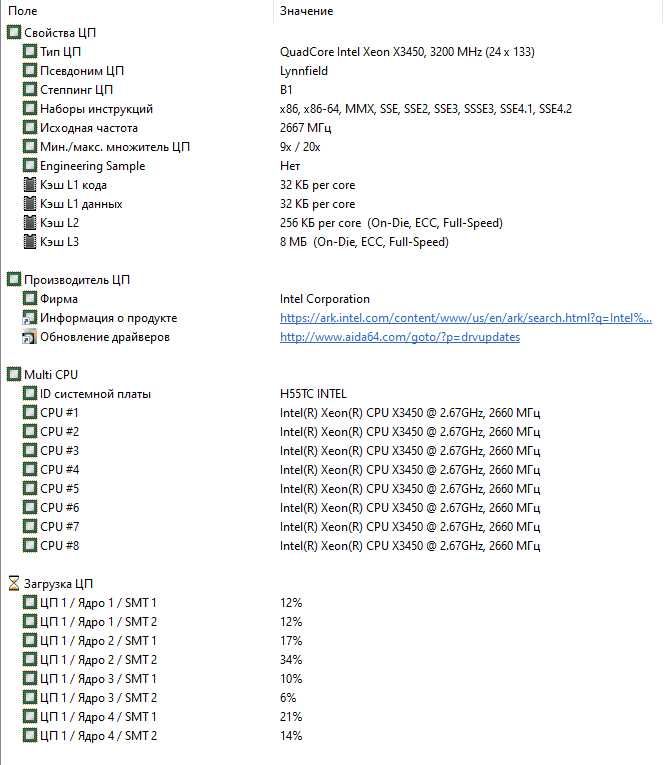Click the H55TC INTEL value
The width and height of the screenshot is (670, 765).
pos(313,394)
